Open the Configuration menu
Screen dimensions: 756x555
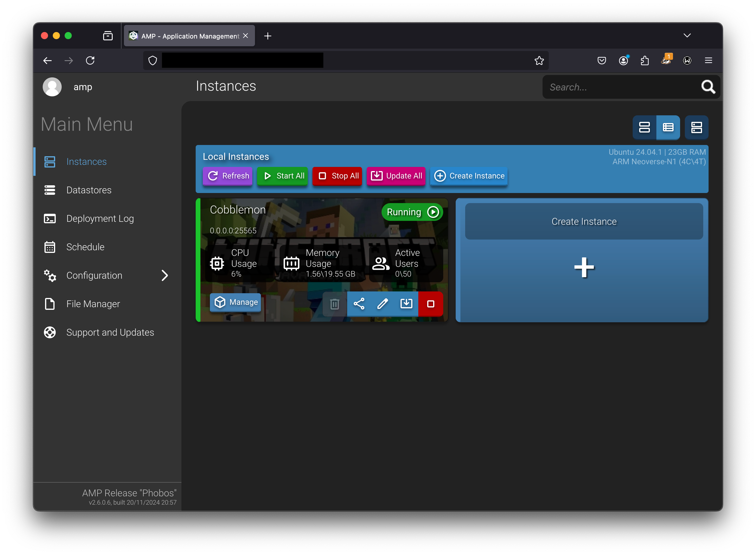108,275
